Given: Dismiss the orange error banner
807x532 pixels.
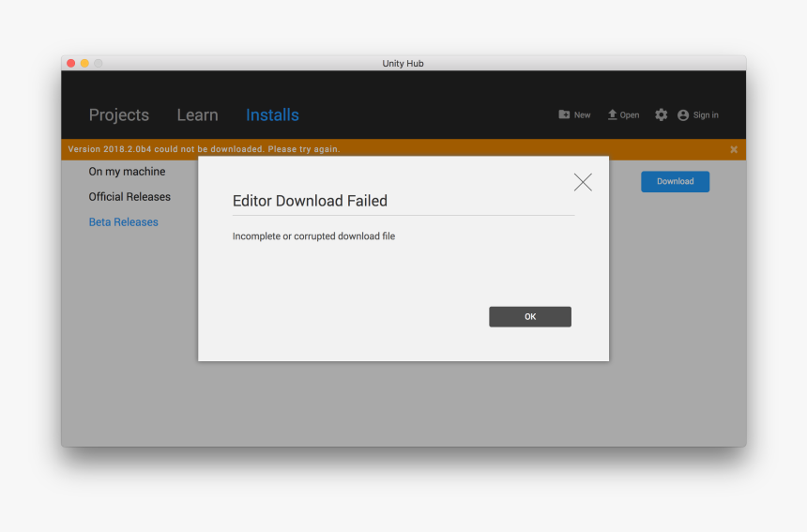Looking at the screenshot, I should 734,149.
